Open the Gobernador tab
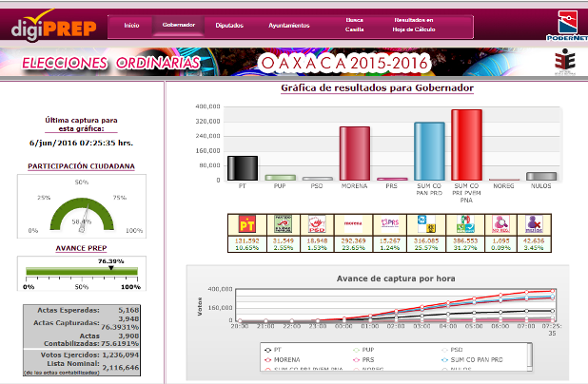This screenshot has height=384, width=588. click(179, 25)
